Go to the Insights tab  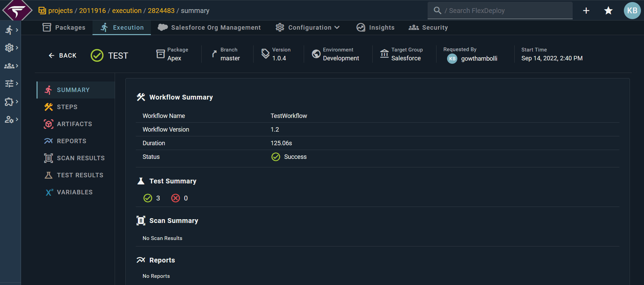click(375, 28)
